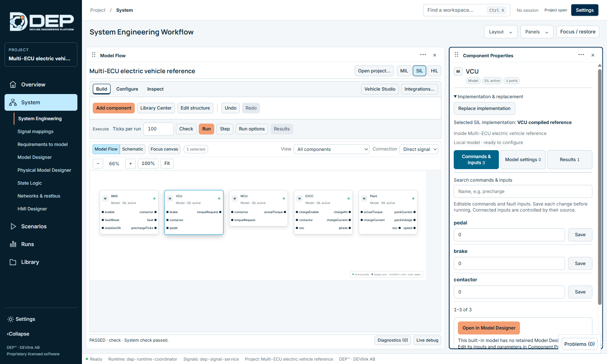Image resolution: width=607 pixels, height=364 pixels.
Task: Open Run options
Action: [252, 129]
